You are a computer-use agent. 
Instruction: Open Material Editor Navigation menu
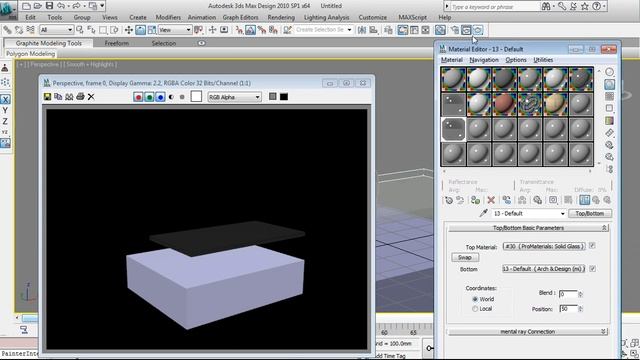point(484,60)
